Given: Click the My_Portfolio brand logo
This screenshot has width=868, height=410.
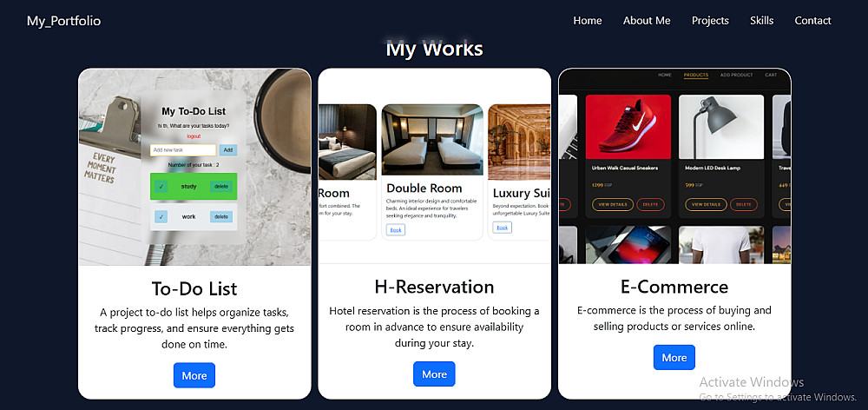Looking at the screenshot, I should click(63, 21).
